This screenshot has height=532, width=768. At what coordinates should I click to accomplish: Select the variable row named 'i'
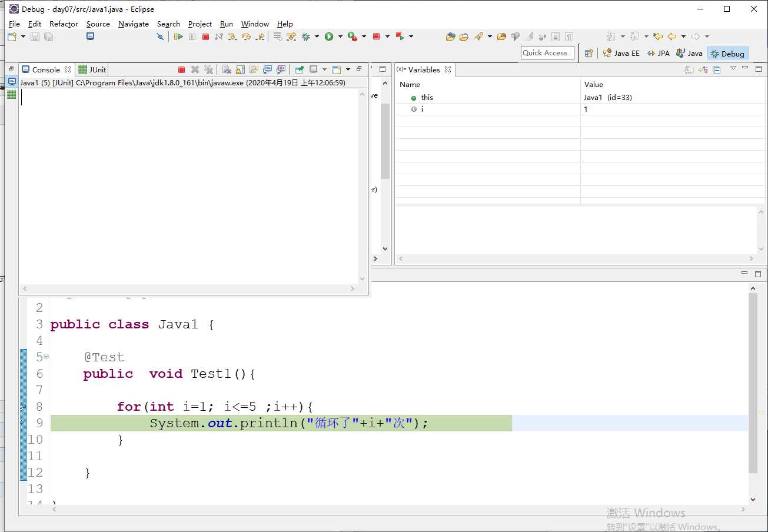pos(580,109)
